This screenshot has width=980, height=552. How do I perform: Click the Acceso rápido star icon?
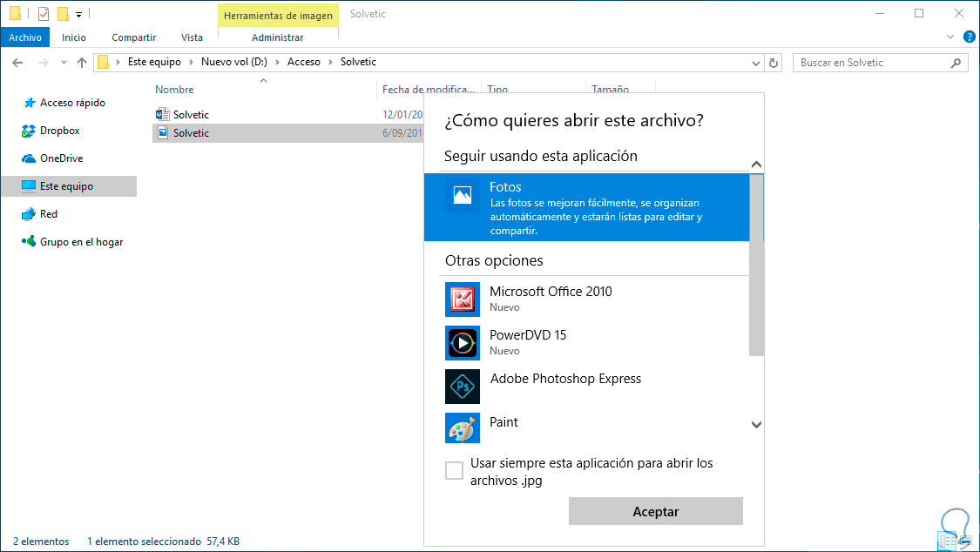click(x=29, y=103)
